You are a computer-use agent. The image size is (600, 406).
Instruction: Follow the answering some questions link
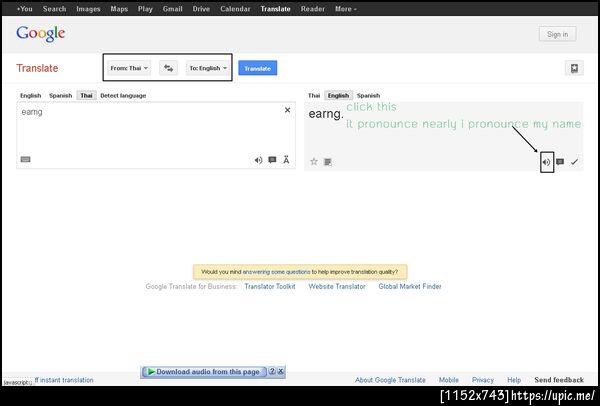(x=276, y=272)
